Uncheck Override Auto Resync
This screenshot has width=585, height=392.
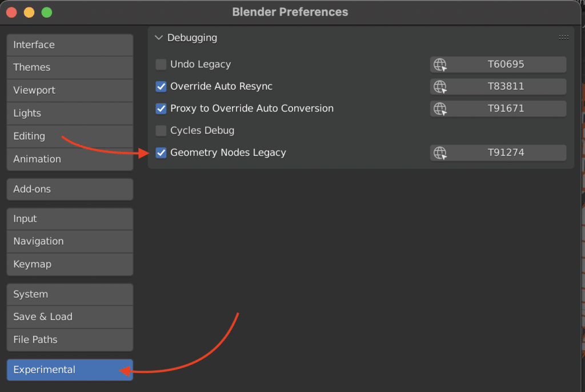pos(161,87)
